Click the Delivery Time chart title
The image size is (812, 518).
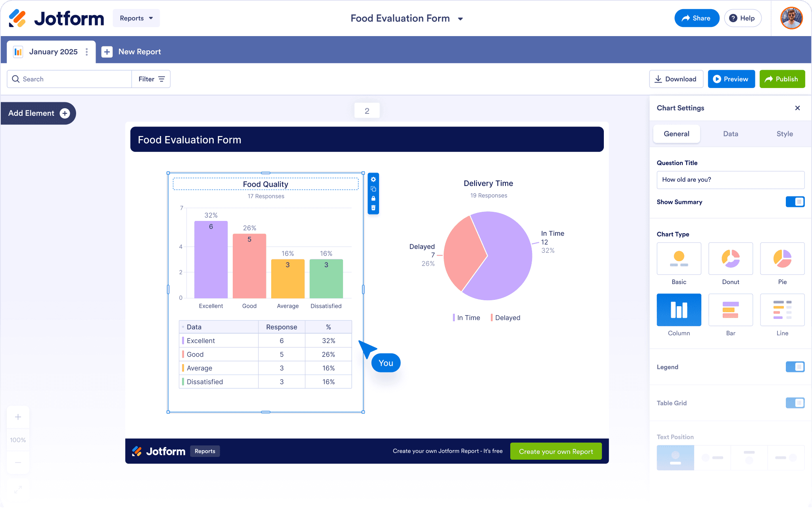pyautogui.click(x=488, y=183)
